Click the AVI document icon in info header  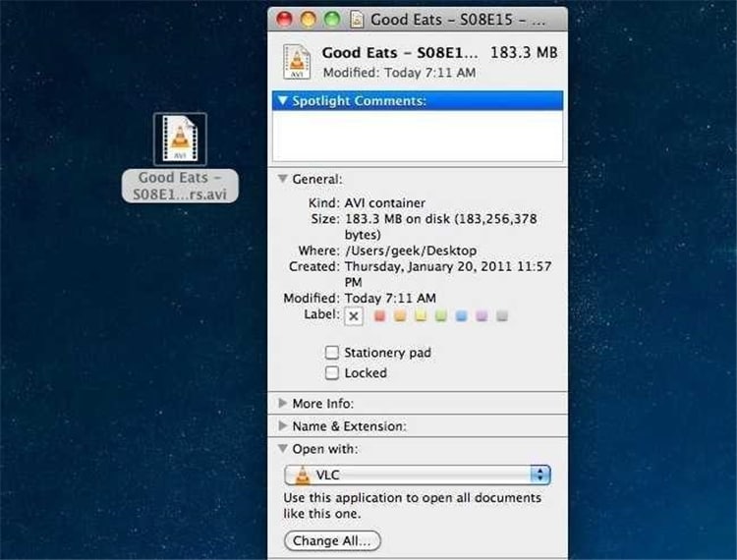pos(297,62)
